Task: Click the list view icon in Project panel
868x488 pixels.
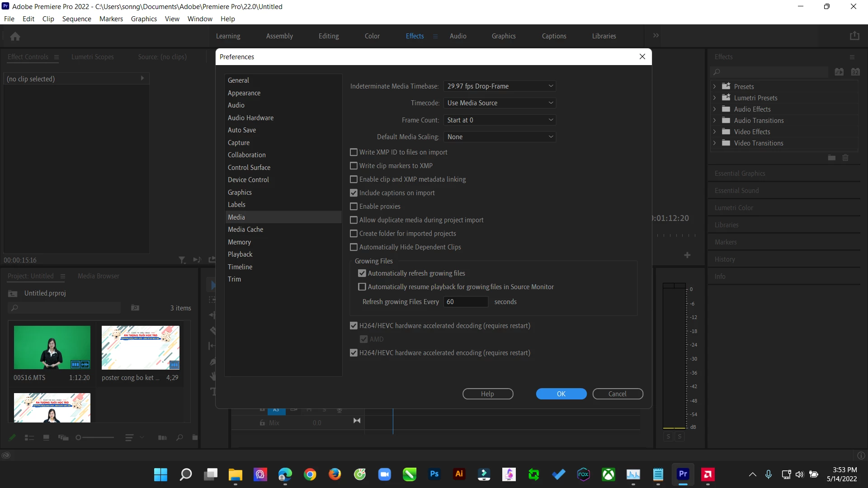Action: click(29, 437)
